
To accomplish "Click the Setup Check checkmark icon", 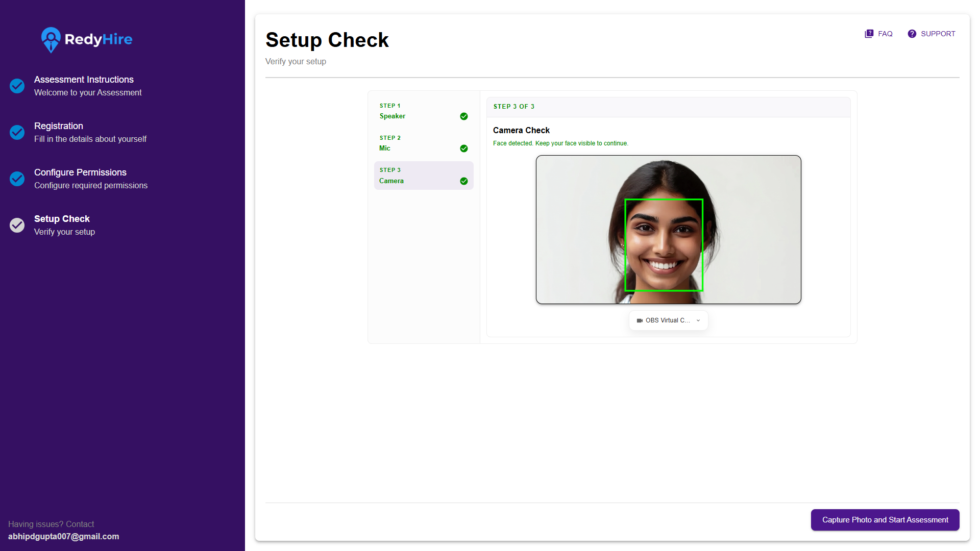I will click(17, 225).
